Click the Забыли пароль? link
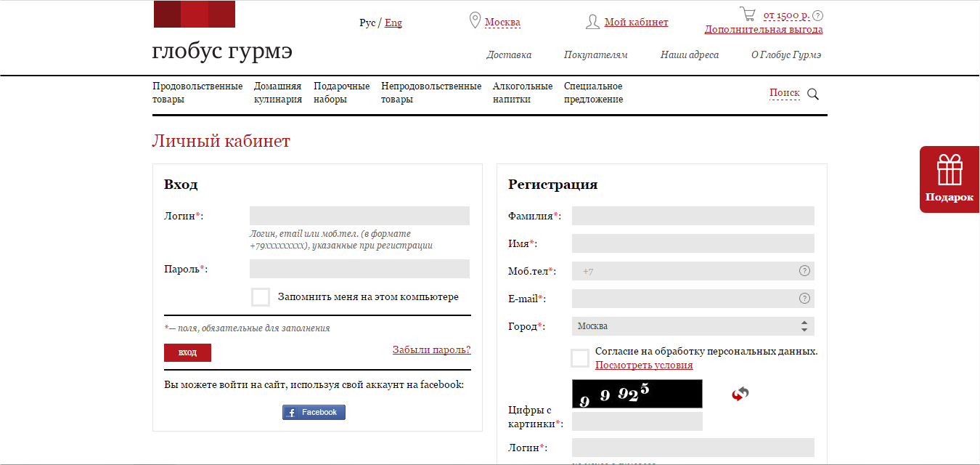 point(432,349)
